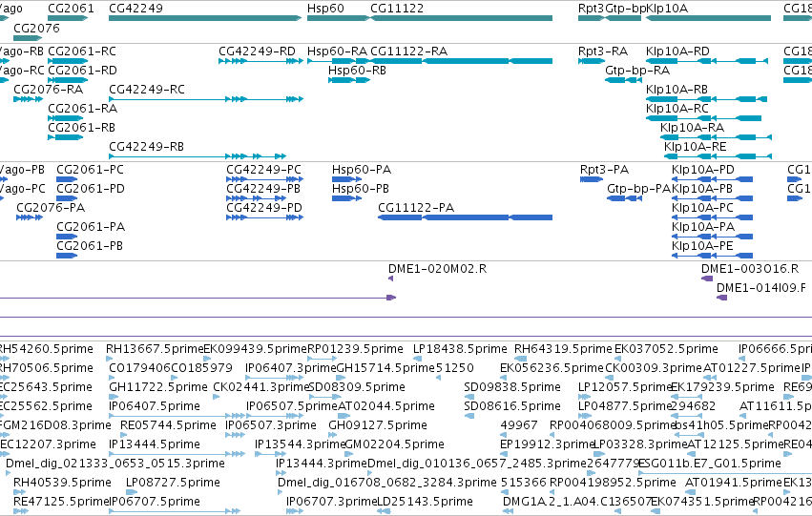
Task: Open the CG2076 gene feature
Action: [x=28, y=38]
